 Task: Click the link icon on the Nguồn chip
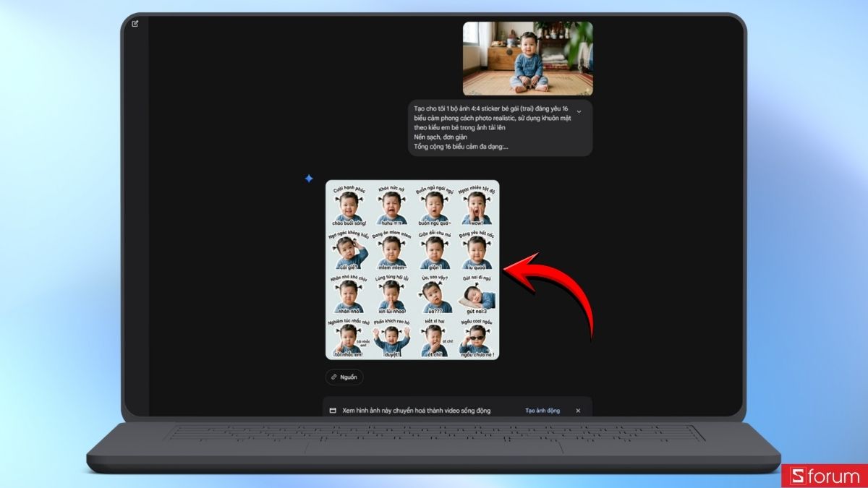334,377
